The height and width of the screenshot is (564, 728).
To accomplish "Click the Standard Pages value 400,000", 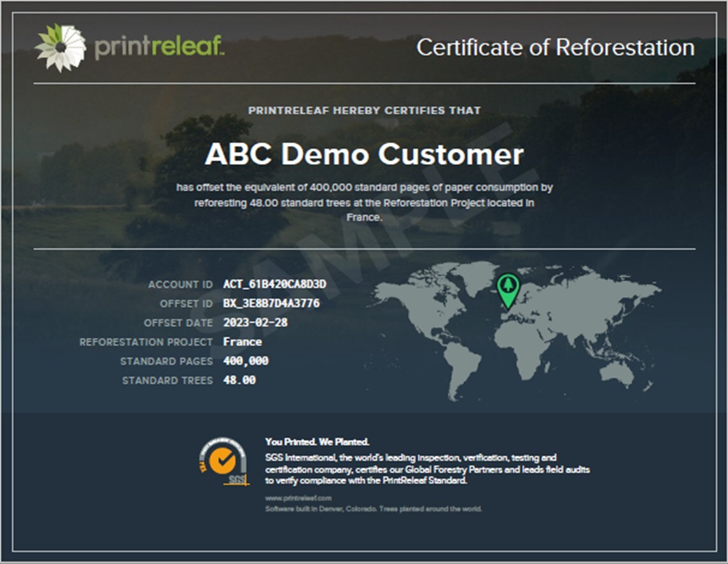I will click(246, 361).
